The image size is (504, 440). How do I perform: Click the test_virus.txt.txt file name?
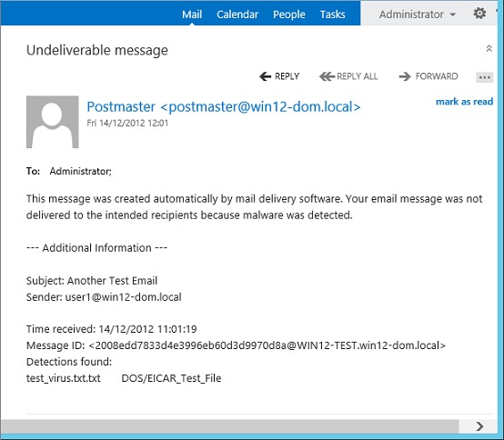(64, 378)
